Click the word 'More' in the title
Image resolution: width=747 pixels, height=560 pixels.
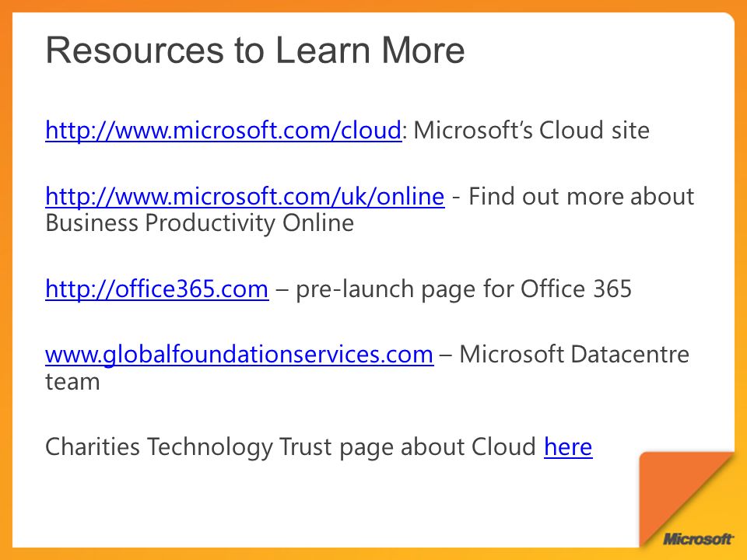423,51
